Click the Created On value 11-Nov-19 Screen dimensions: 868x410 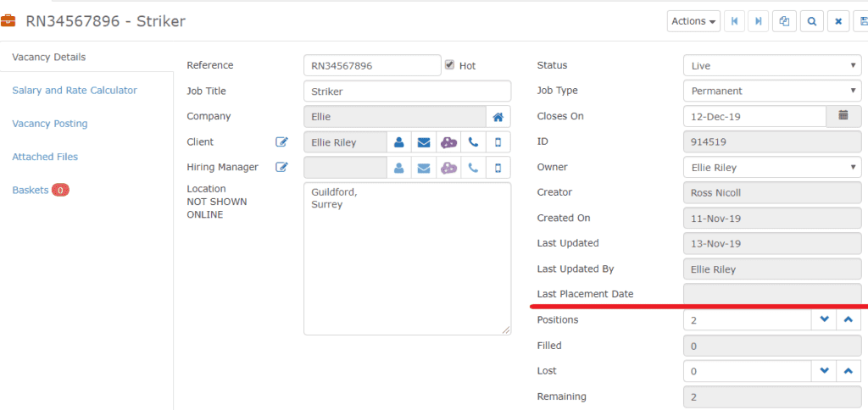click(x=772, y=218)
